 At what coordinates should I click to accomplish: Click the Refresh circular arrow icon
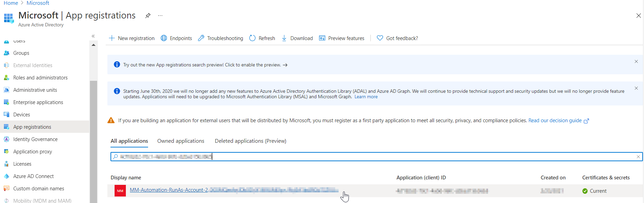point(252,38)
